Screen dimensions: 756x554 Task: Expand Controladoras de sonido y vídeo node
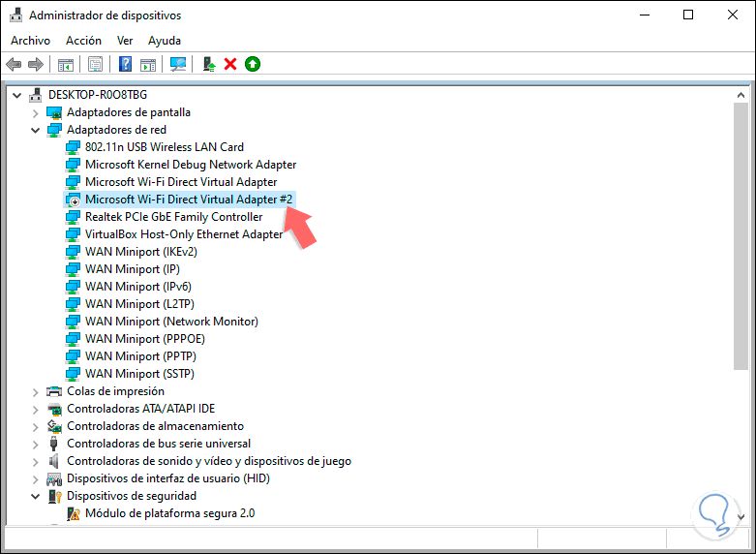(x=35, y=462)
